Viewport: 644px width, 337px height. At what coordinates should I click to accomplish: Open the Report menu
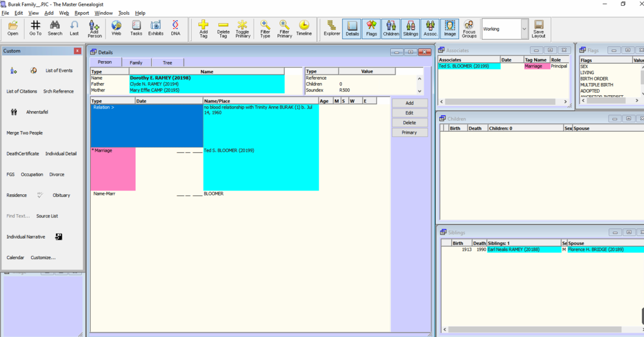coord(82,13)
